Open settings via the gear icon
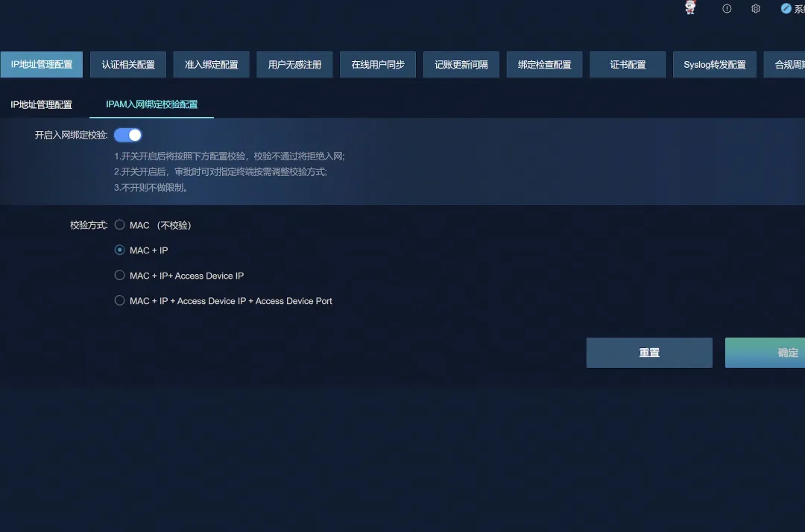The width and height of the screenshot is (805, 532). (x=756, y=8)
